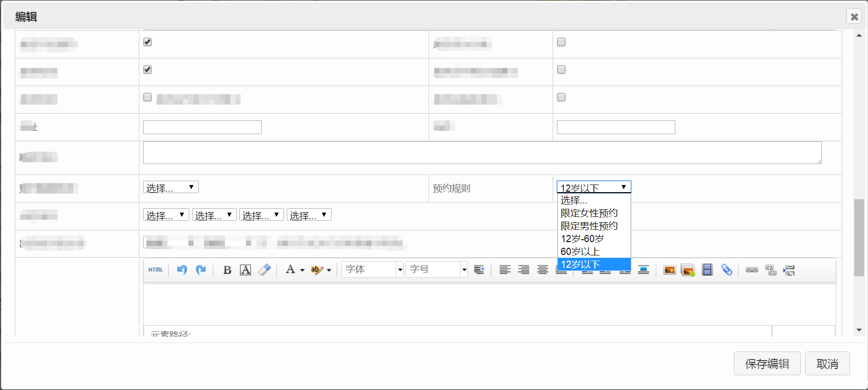Insert hyperlink using chain link icon
Screen dimensions: 868x390
tap(751, 270)
